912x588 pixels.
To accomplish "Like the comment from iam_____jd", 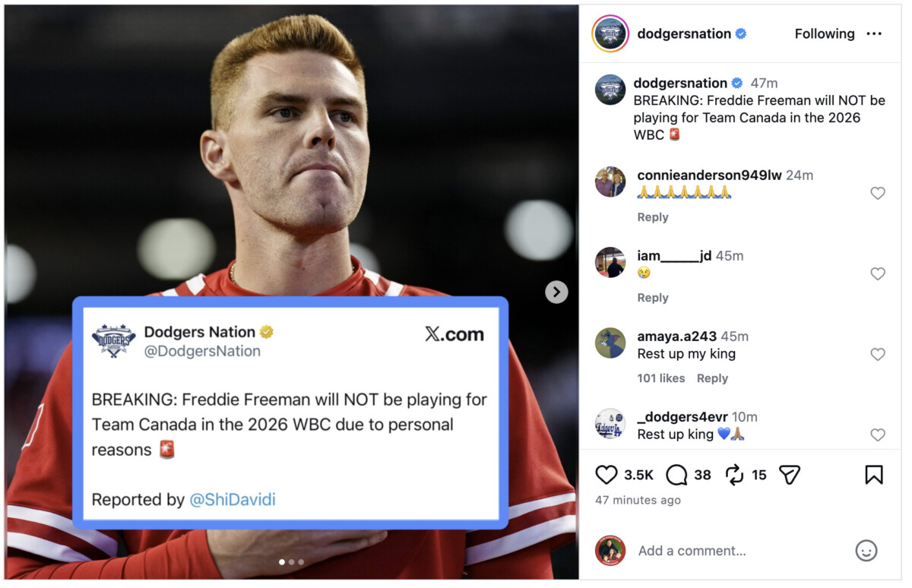I will click(877, 273).
